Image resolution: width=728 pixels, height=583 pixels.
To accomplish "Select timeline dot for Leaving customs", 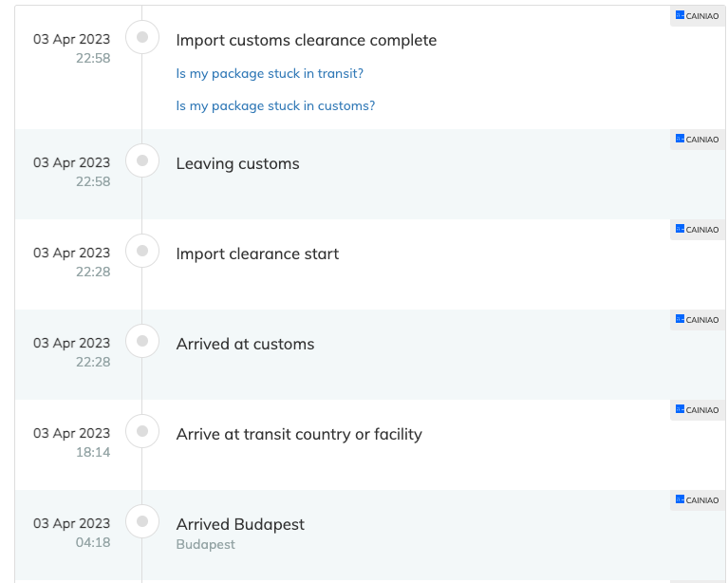I will (142, 160).
